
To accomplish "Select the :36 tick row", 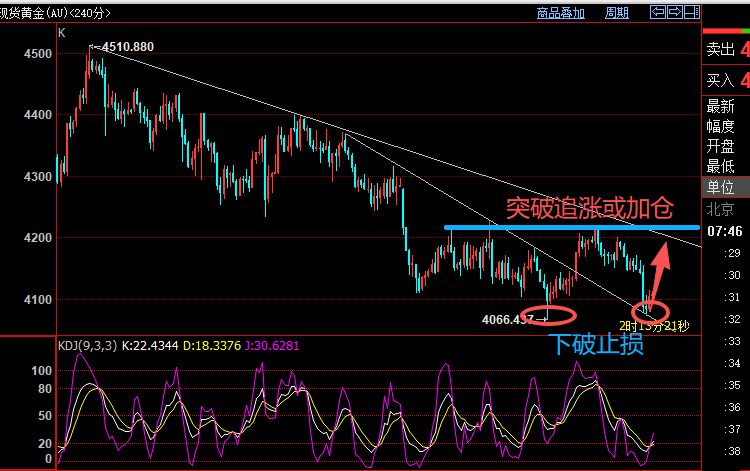I will (732, 407).
